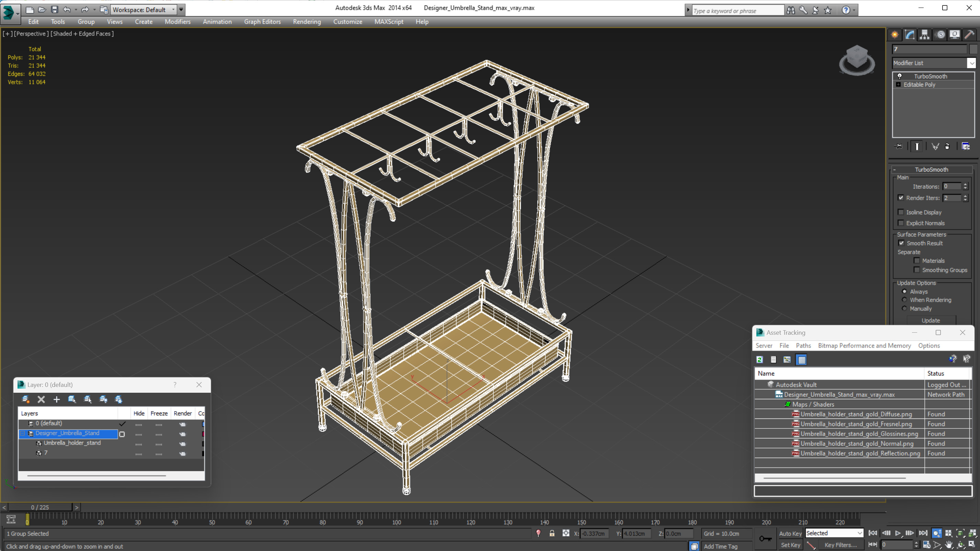Click the Play Animation button
The width and height of the screenshot is (980, 551).
pyautogui.click(x=898, y=533)
